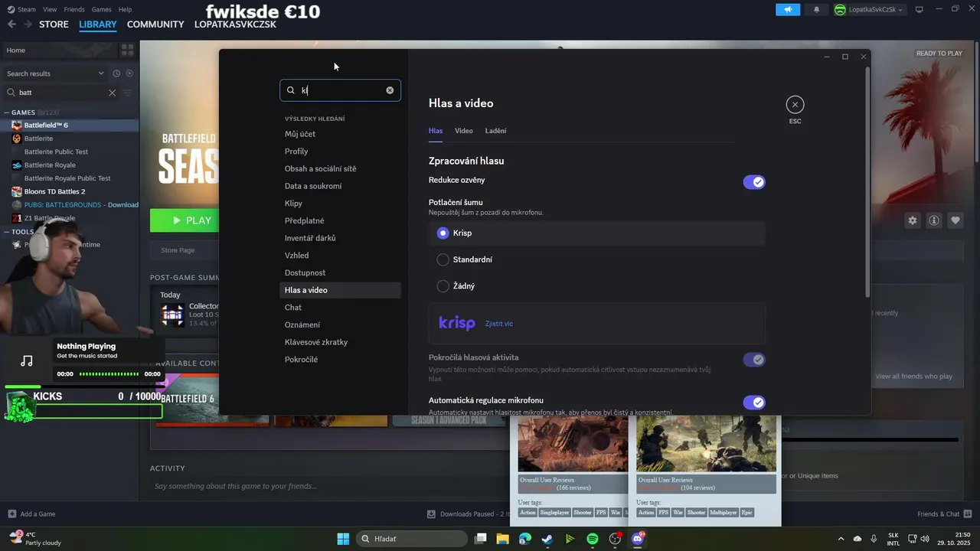Click the ready-to-play filter icon
Viewport: 980px width, 551px height.
coord(129,73)
